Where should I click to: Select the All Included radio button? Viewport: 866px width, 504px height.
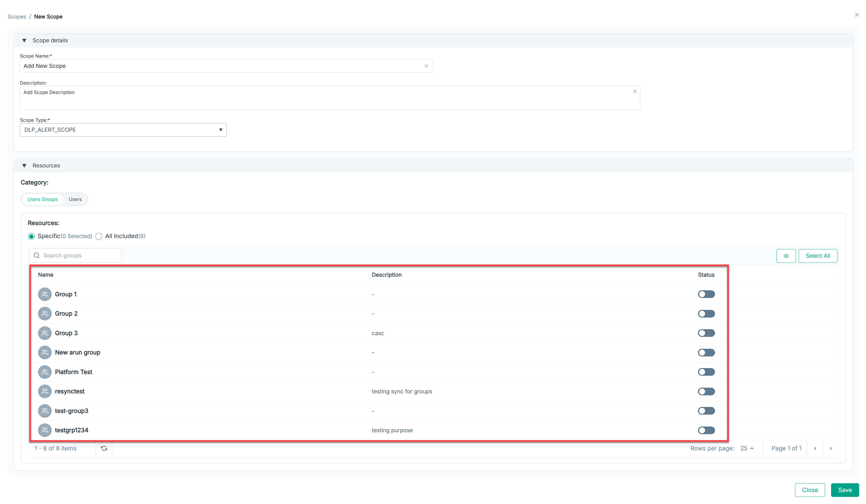[x=99, y=236]
